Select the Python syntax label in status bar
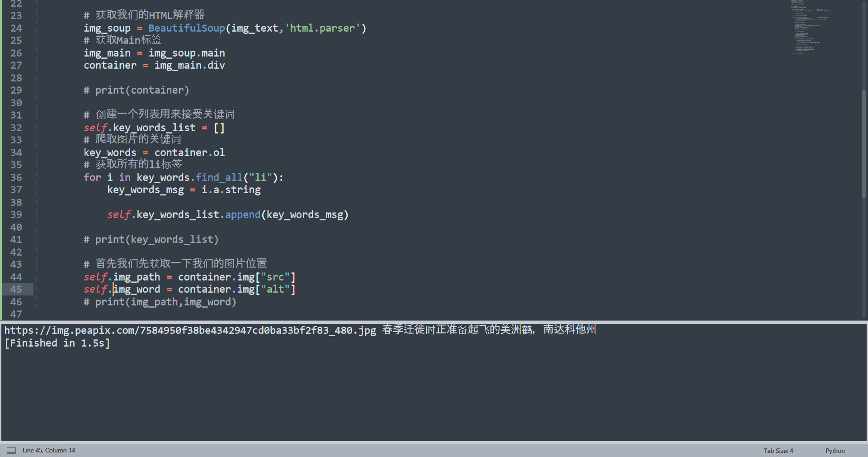Screen dimensions: 868x457 (835, 450)
